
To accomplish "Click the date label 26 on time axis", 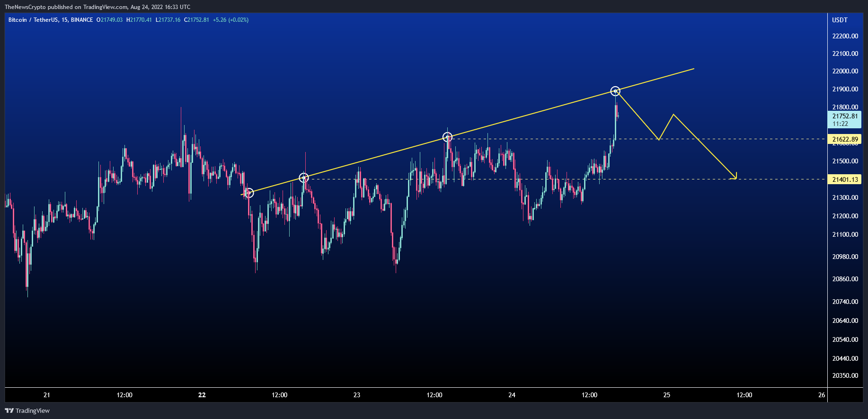I will click(822, 395).
